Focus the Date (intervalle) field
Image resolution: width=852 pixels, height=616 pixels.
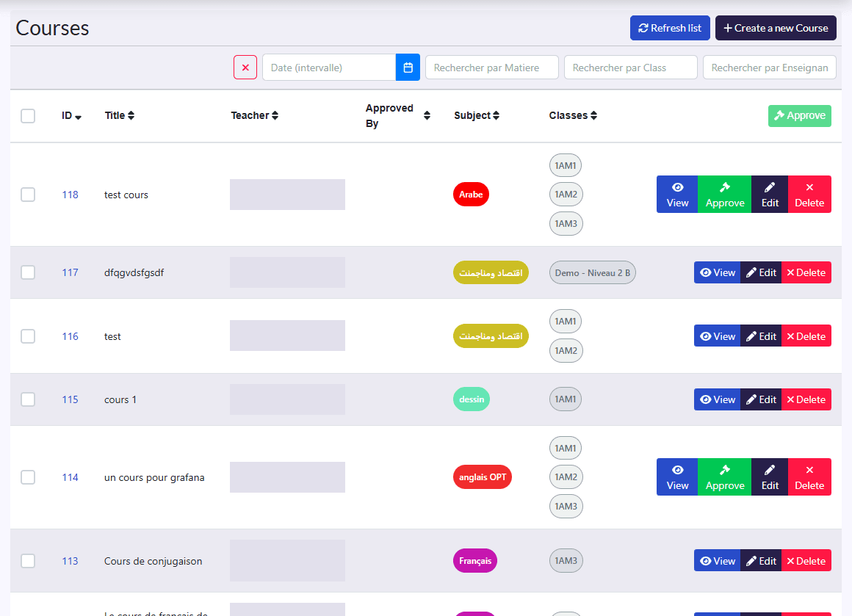point(329,68)
